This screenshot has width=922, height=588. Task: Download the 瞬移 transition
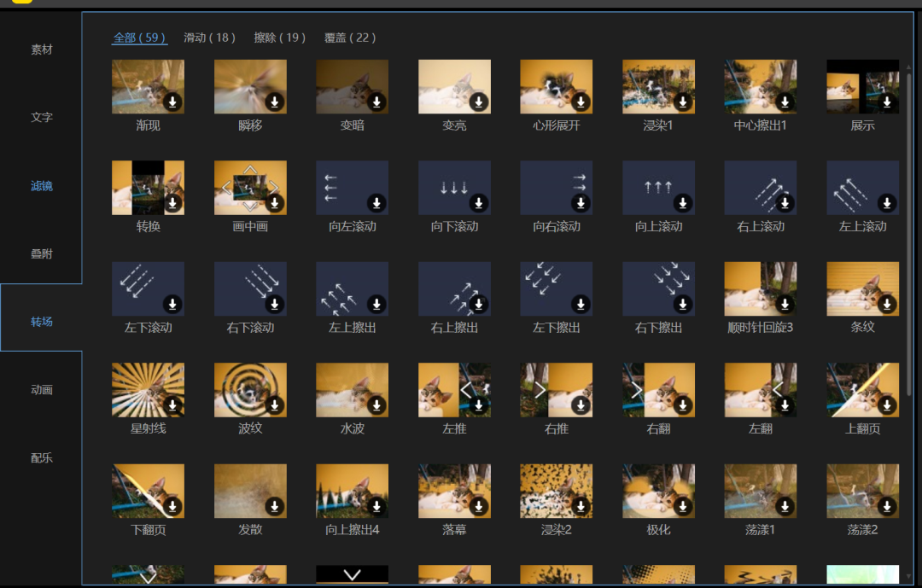tap(275, 102)
